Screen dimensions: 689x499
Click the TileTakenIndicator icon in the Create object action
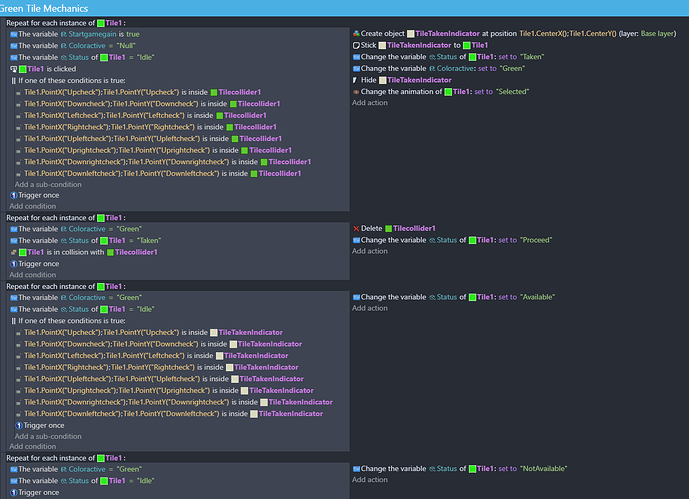[x=411, y=34]
